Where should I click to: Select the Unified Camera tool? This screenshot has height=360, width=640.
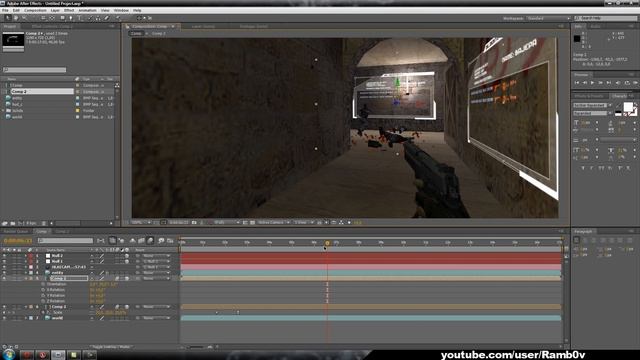[x=43, y=18]
